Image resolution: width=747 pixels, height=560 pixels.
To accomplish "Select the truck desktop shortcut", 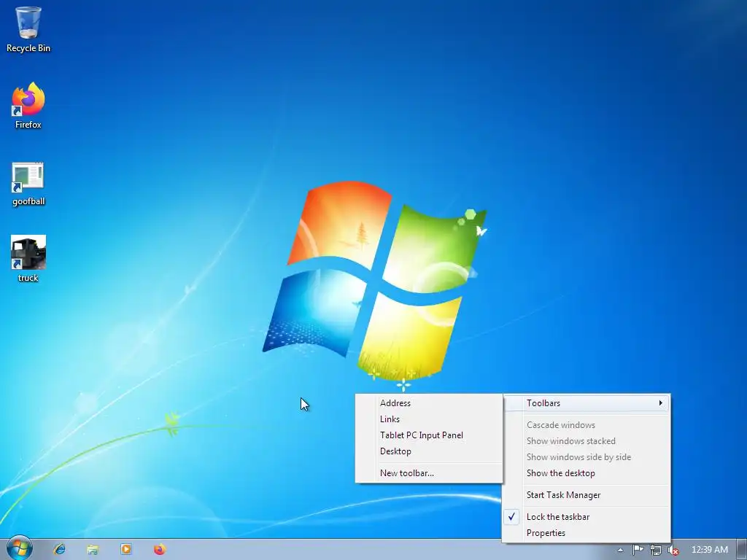I will coord(28,259).
